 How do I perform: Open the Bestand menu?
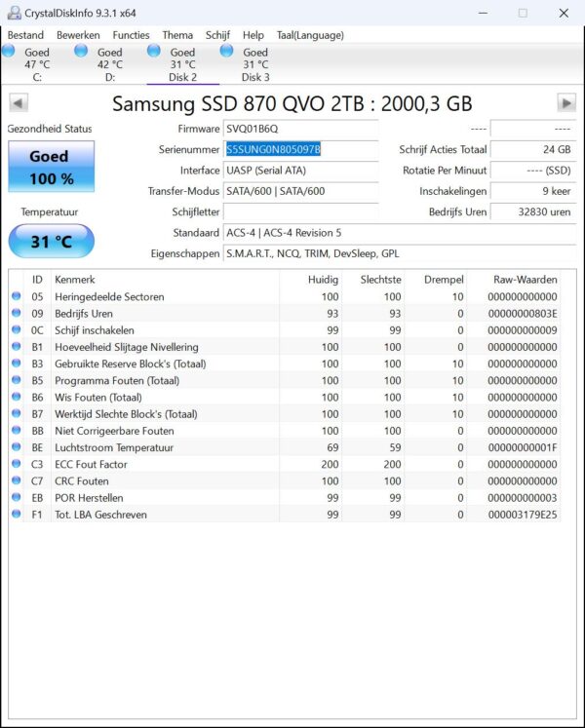click(25, 35)
